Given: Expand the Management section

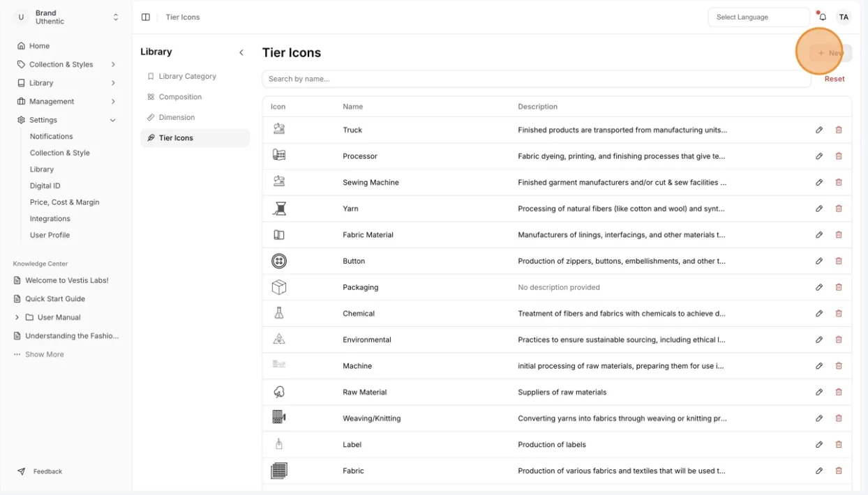Looking at the screenshot, I should tap(67, 101).
